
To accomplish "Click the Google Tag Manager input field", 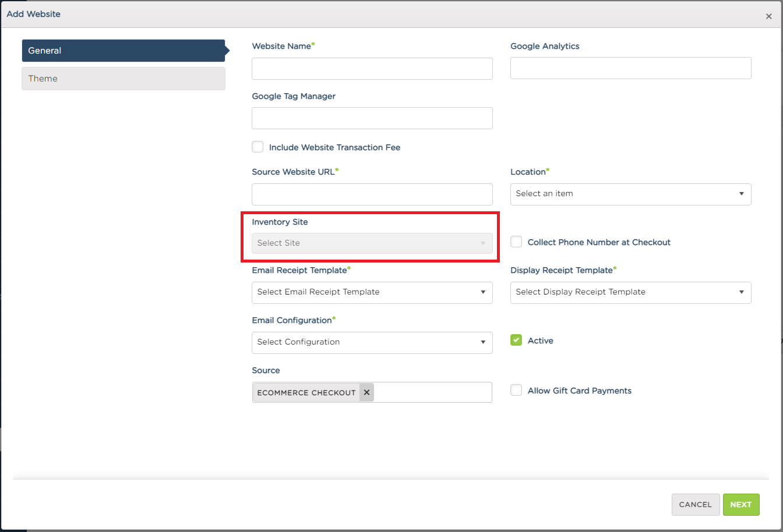I will click(x=372, y=118).
